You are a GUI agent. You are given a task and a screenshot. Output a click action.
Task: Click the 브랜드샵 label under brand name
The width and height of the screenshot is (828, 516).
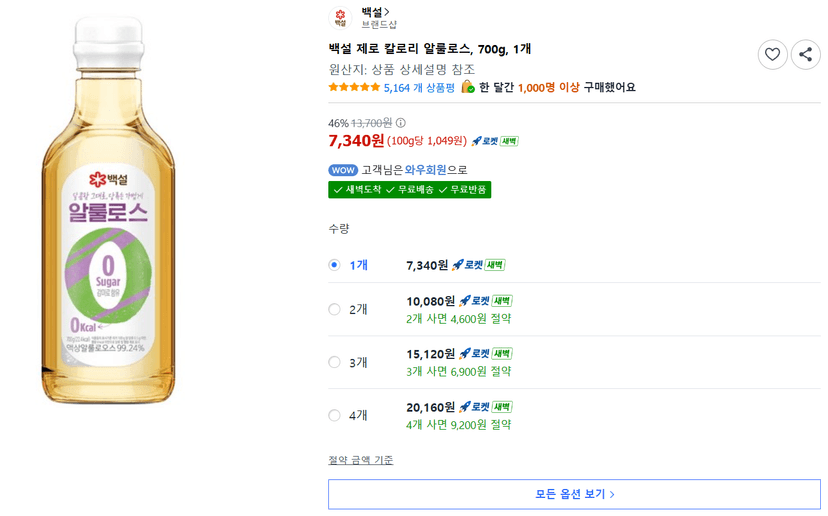(379, 24)
